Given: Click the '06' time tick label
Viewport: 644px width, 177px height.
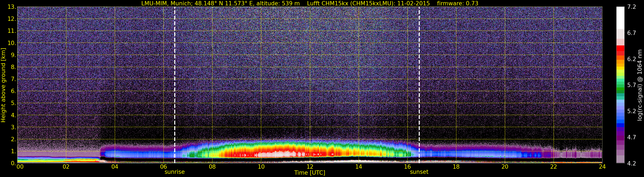Looking at the screenshot, I should (163, 167).
